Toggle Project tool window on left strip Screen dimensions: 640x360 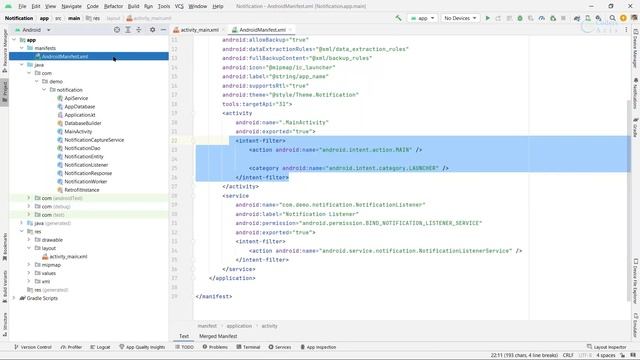pos(4,92)
